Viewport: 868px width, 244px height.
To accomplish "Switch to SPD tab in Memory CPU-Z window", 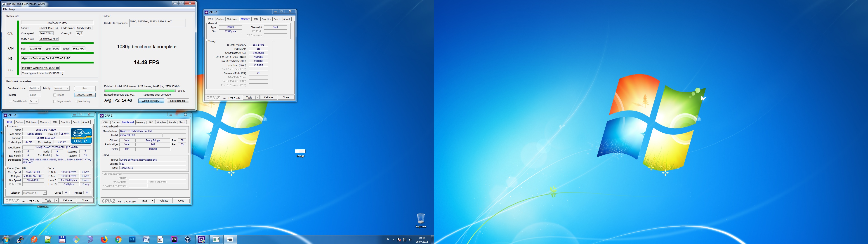I will pyautogui.click(x=255, y=19).
